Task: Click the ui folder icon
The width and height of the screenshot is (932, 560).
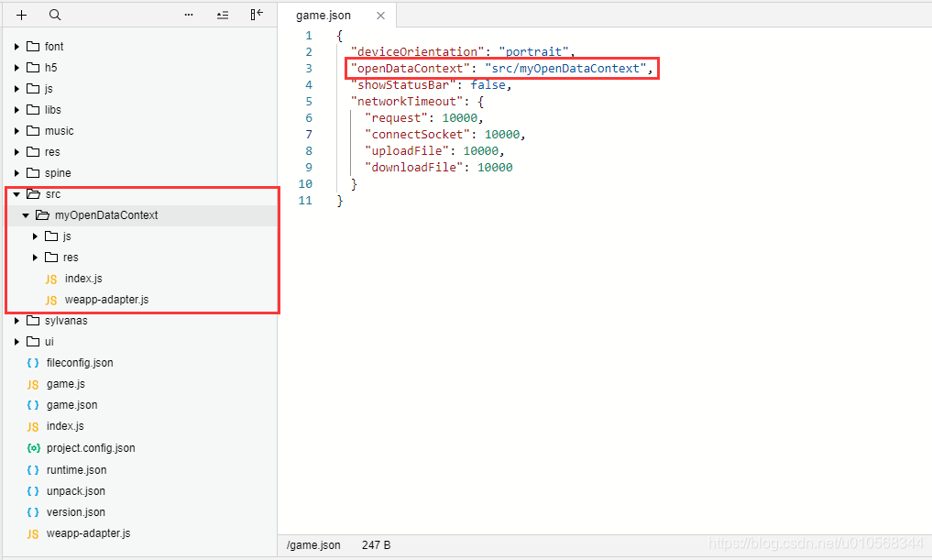Action: (x=33, y=342)
